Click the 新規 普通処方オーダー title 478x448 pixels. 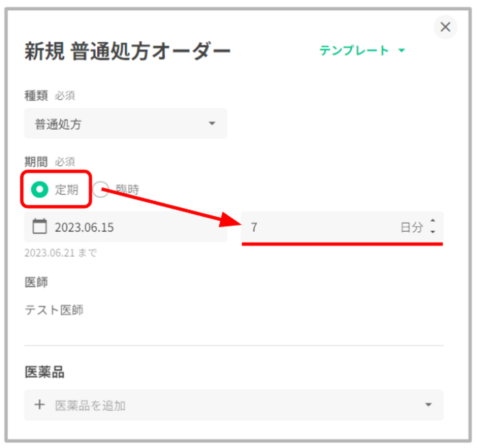coord(127,51)
